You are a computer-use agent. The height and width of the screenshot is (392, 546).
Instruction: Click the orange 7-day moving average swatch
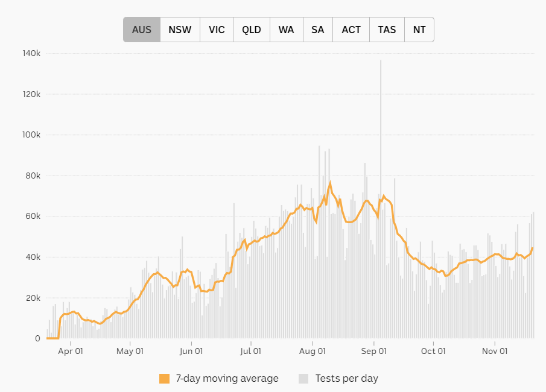pos(164,379)
